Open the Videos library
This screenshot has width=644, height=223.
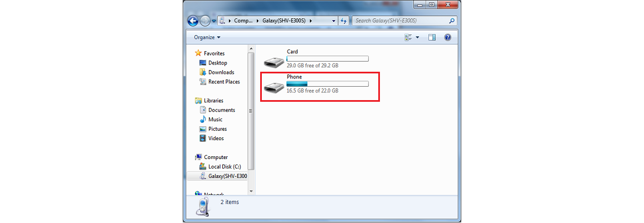(x=216, y=138)
